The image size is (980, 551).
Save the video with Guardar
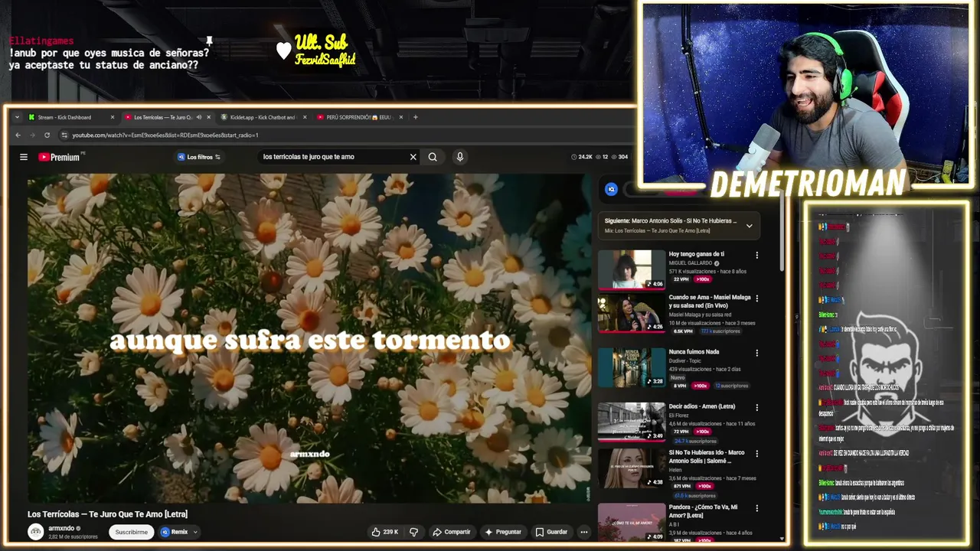tap(551, 532)
